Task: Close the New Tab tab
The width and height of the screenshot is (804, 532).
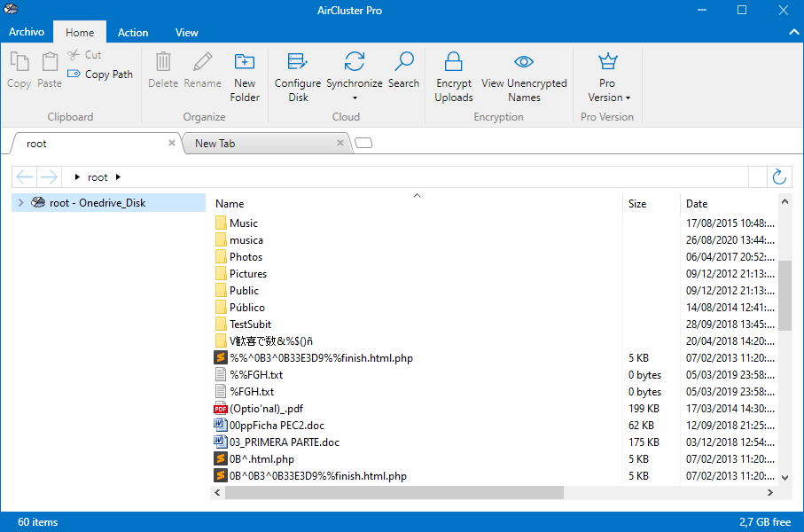Action: [340, 143]
